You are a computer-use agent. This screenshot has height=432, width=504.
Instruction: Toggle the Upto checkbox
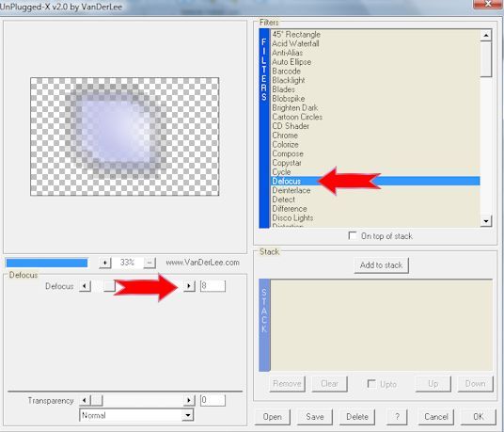[371, 384]
